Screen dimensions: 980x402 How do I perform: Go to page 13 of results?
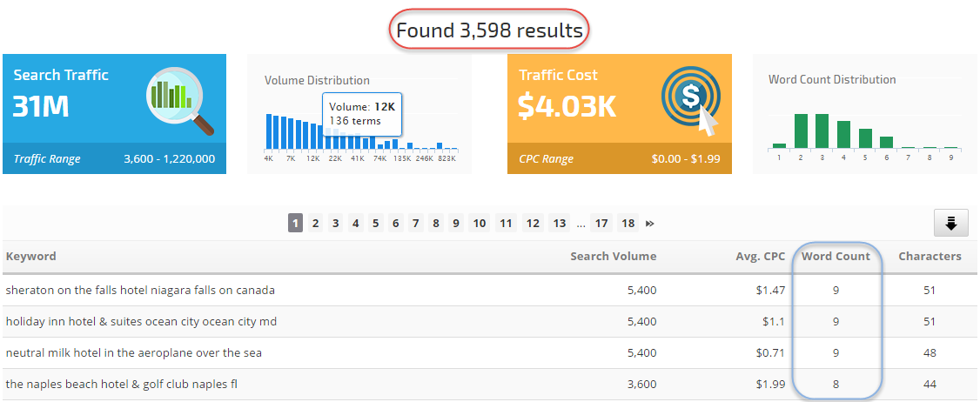click(x=559, y=224)
